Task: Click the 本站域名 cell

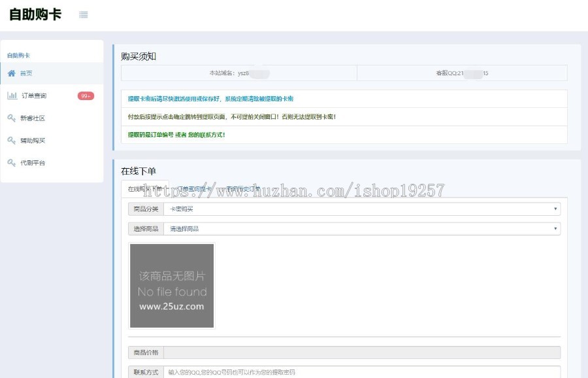Action: (x=239, y=73)
